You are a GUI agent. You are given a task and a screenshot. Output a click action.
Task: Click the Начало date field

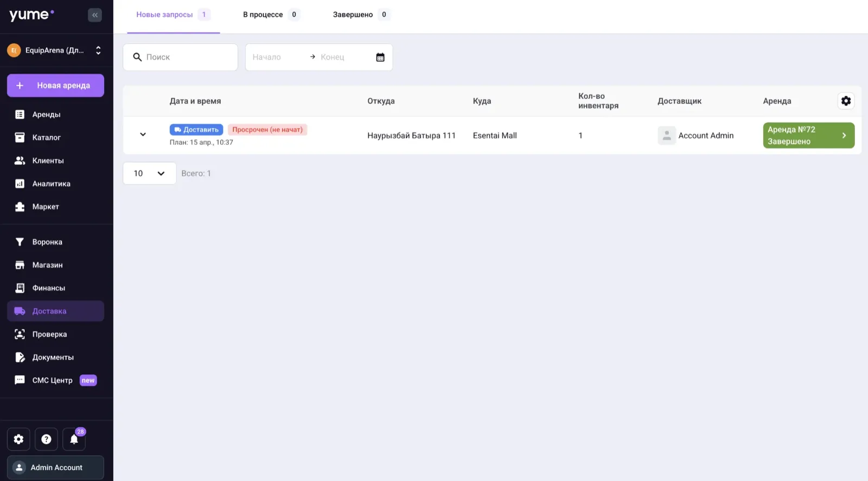click(x=277, y=57)
